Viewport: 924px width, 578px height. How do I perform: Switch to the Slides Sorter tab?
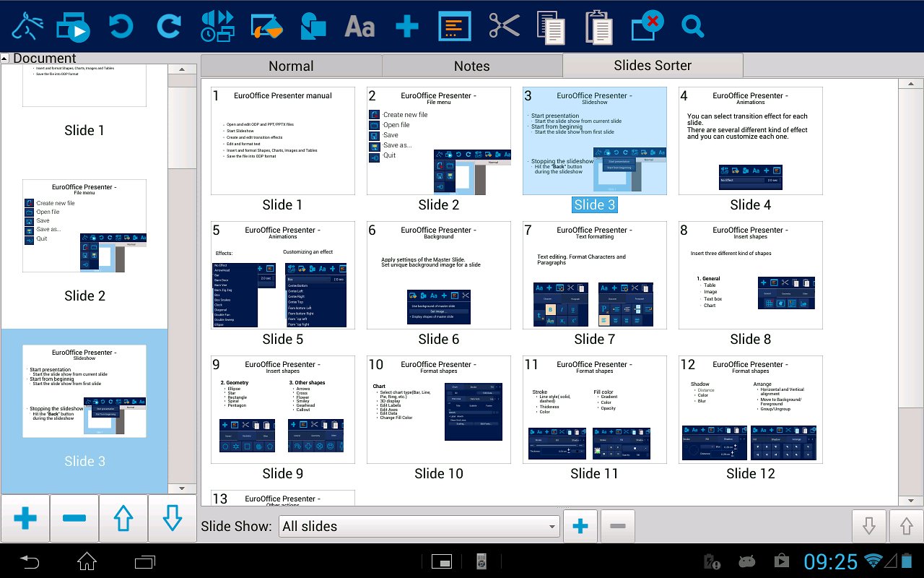[x=653, y=65]
